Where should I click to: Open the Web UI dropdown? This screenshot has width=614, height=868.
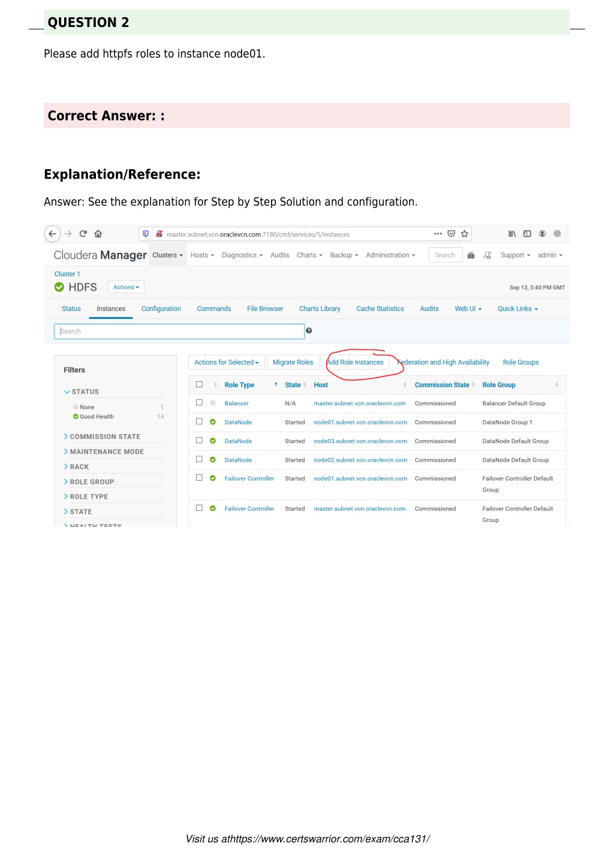pyautogui.click(x=468, y=309)
